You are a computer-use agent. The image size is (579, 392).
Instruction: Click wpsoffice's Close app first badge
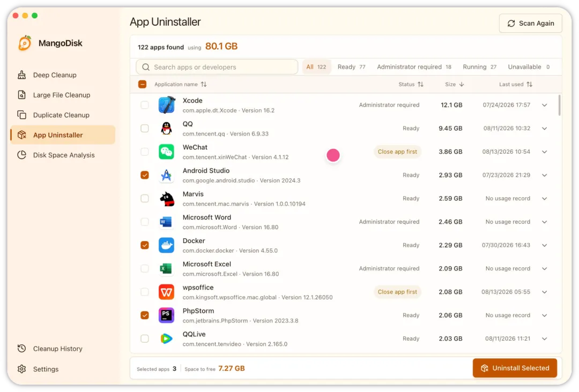[397, 292]
